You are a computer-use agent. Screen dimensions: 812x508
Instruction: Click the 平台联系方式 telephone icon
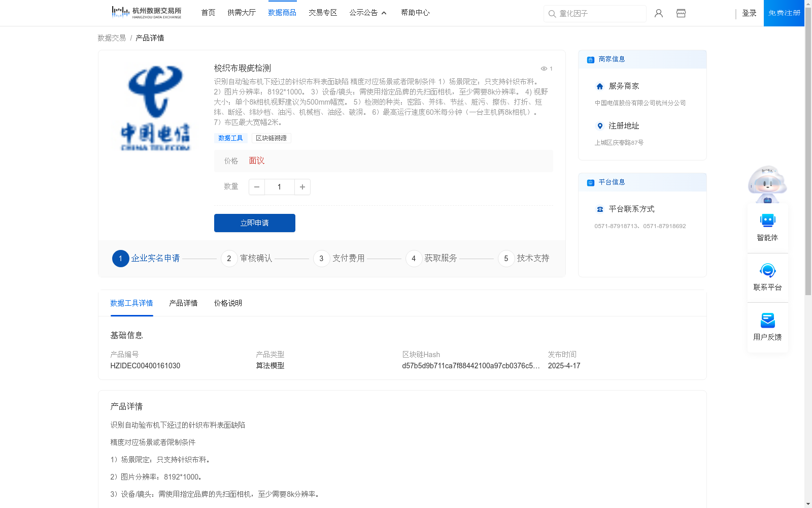(x=600, y=209)
